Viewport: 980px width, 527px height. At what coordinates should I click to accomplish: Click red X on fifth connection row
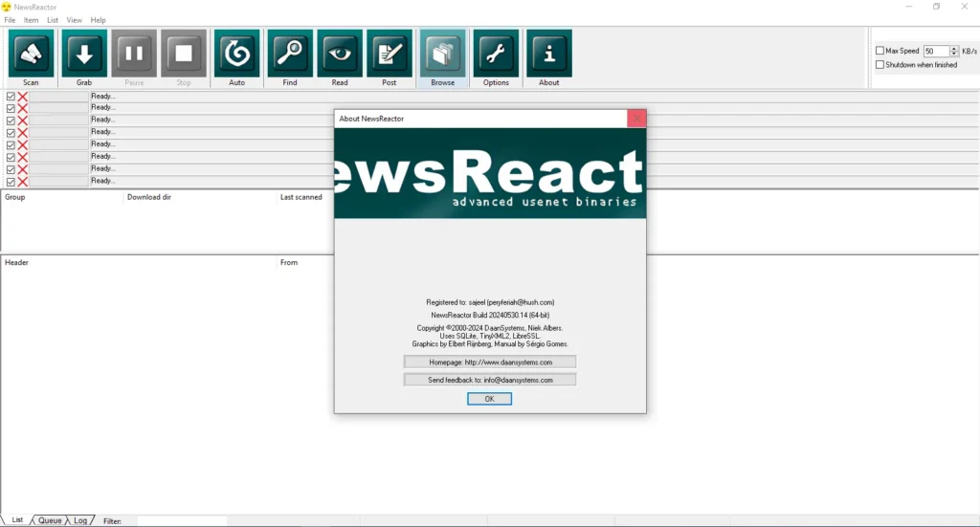pos(23,144)
